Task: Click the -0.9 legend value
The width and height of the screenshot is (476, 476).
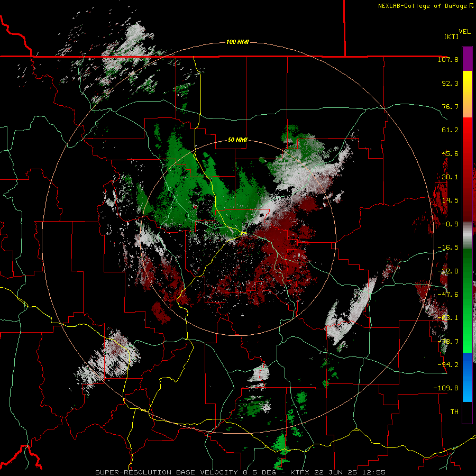Action: (x=450, y=224)
